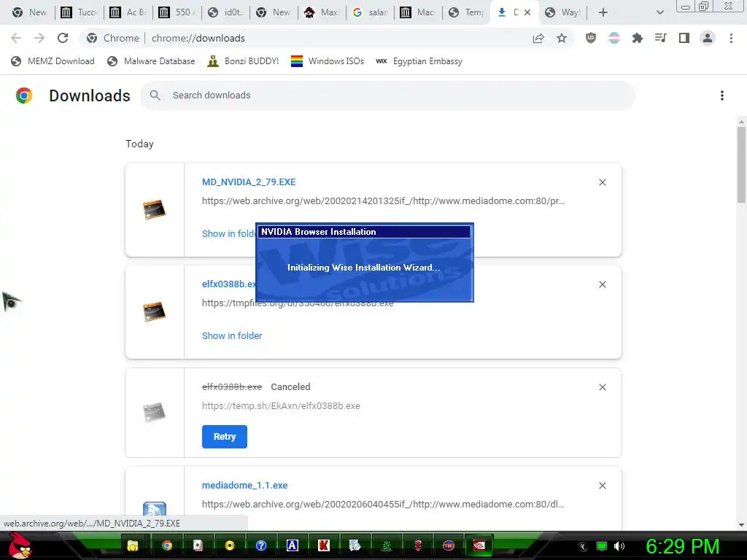Open the MD_NVIDIA_2_79.EXE file link
This screenshot has height=560, width=747.
pos(249,182)
